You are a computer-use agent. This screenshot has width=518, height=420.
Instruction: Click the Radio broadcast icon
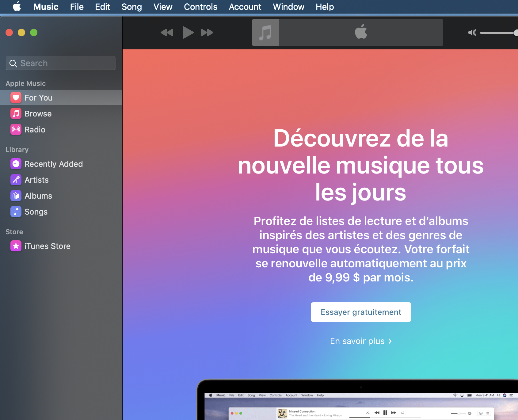[x=16, y=129]
